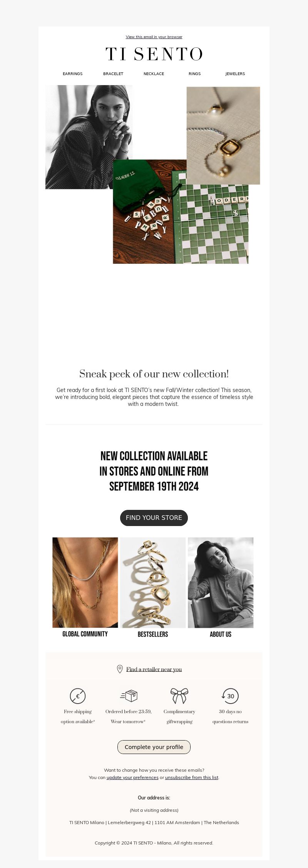Open the Earrings menu item

pyautogui.click(x=73, y=74)
